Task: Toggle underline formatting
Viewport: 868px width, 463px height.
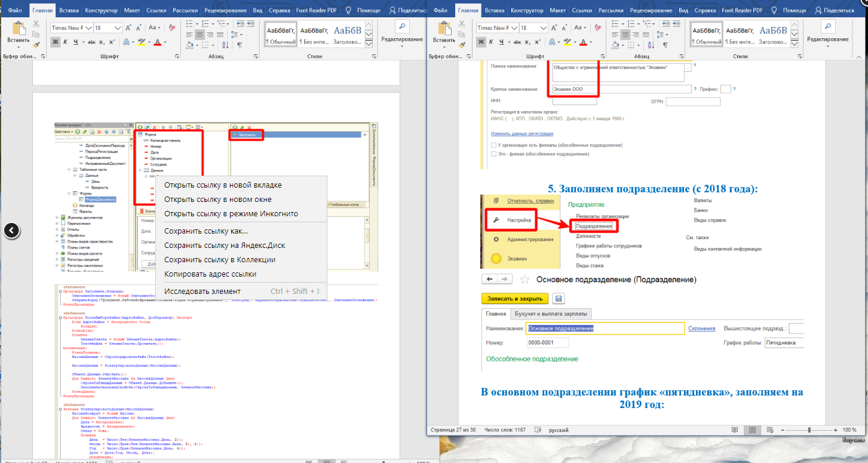Action: (x=76, y=42)
